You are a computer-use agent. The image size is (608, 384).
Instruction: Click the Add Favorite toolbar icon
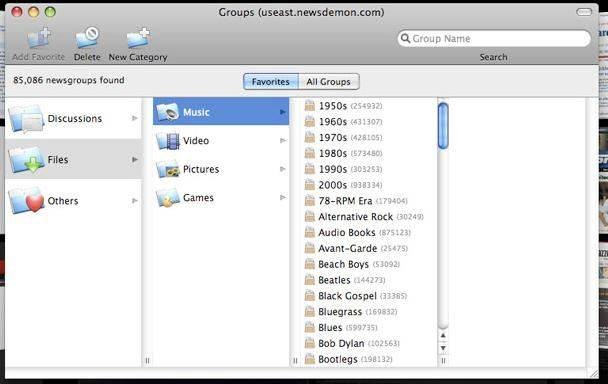[38, 39]
